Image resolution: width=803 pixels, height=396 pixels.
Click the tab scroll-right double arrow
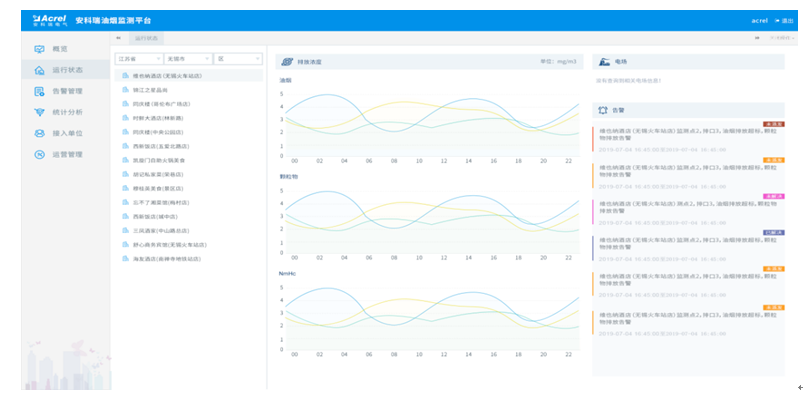(757, 38)
